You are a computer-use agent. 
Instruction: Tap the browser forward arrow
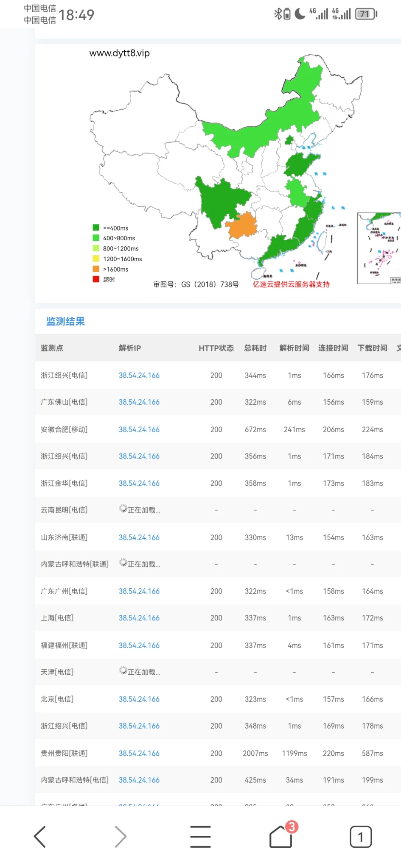pos(121,837)
